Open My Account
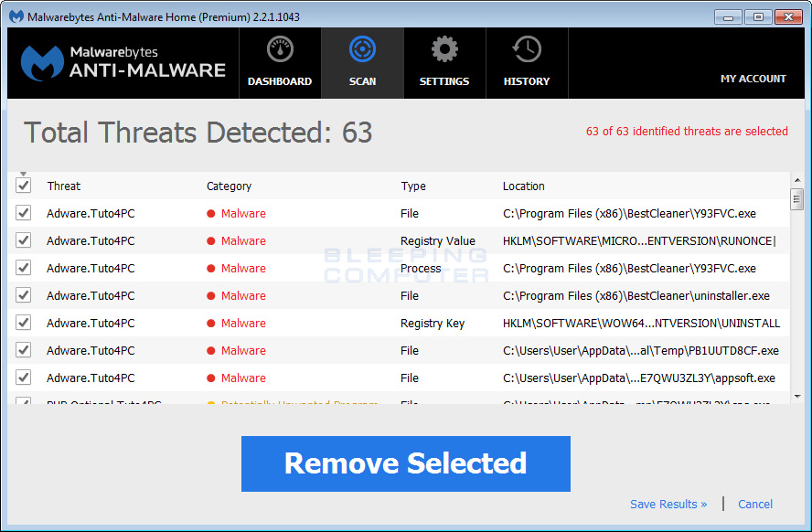Viewport: 812px width, 532px height. (753, 79)
